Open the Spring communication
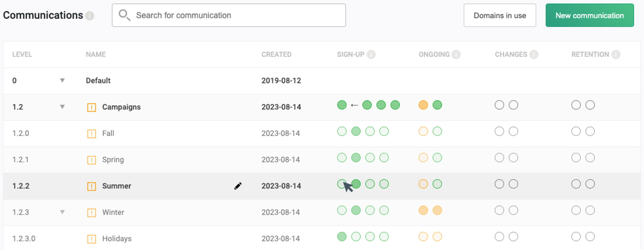This screenshot has width=644, height=250. 113,160
